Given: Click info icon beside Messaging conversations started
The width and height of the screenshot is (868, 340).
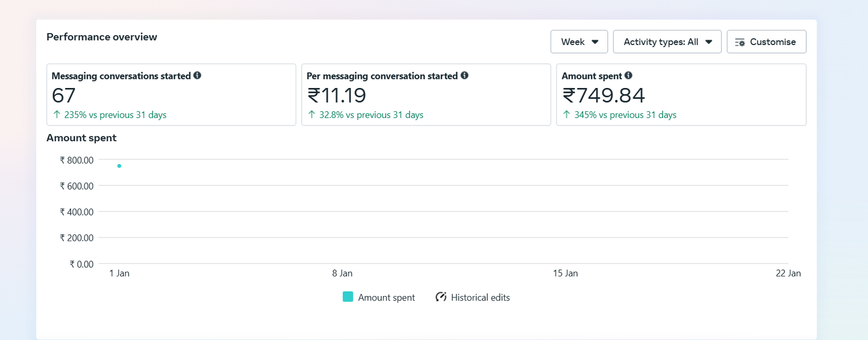Looking at the screenshot, I should point(197,75).
